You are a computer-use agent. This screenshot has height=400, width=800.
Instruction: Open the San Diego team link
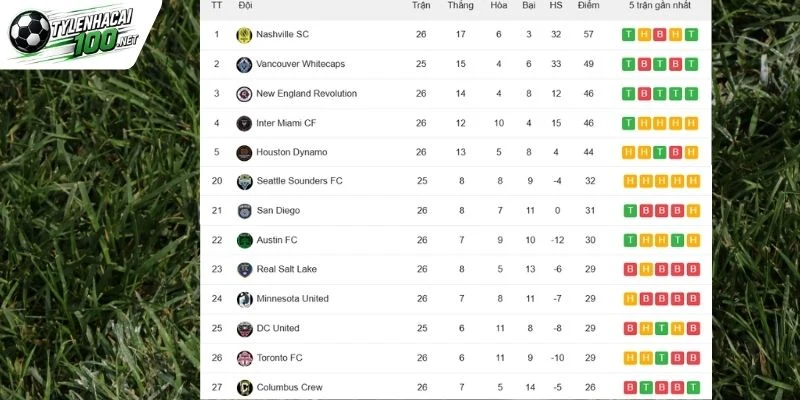(278, 210)
